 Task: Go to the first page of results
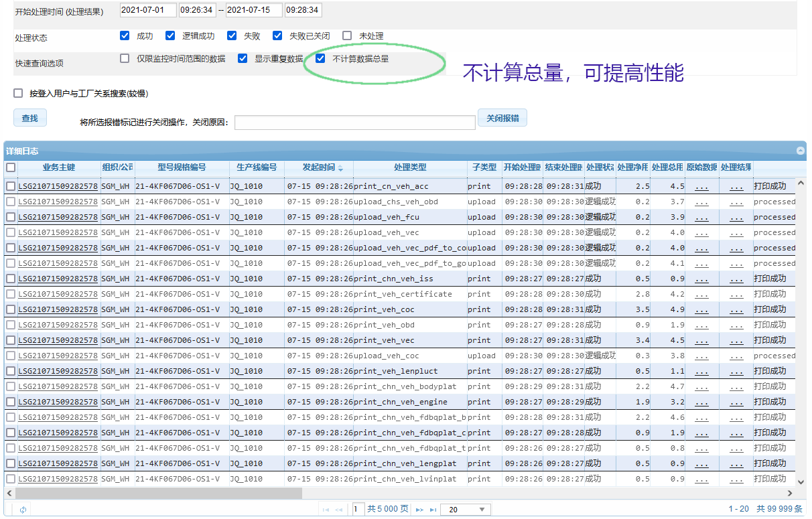pos(326,510)
